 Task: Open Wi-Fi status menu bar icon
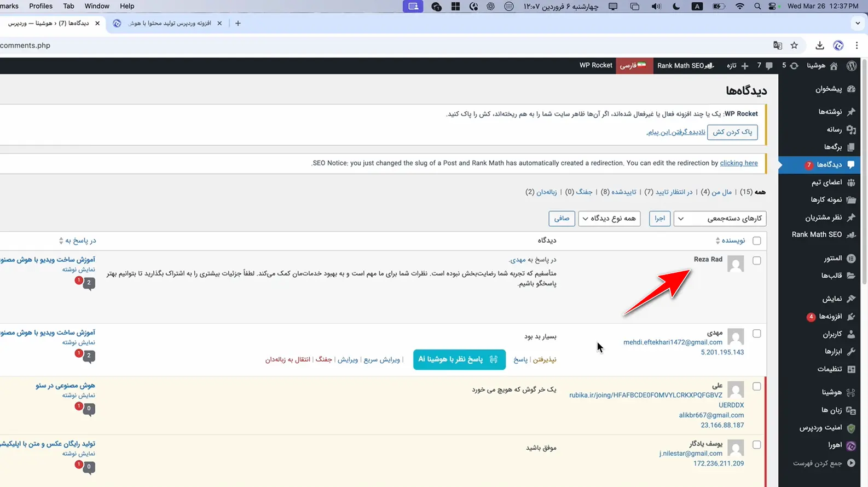point(739,6)
